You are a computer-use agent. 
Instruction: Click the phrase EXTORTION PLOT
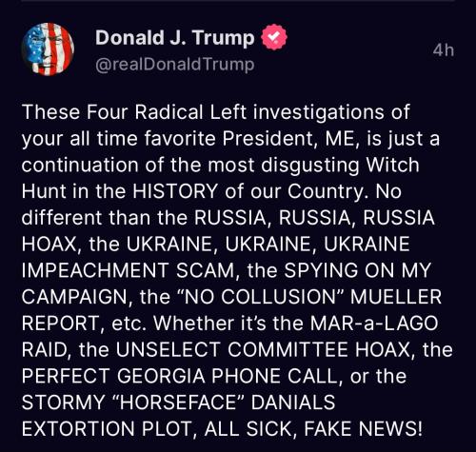pyautogui.click(x=106, y=428)
